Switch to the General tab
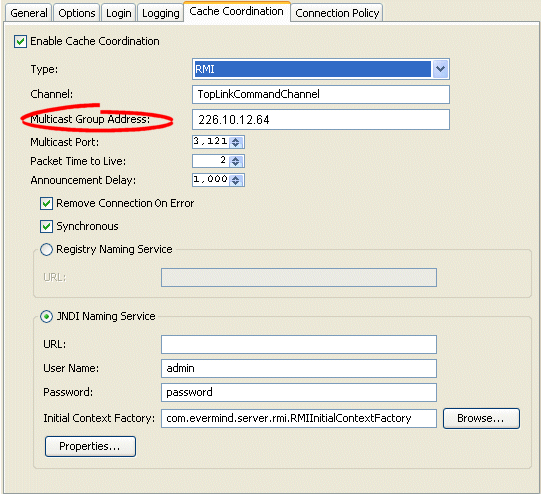 coord(29,13)
